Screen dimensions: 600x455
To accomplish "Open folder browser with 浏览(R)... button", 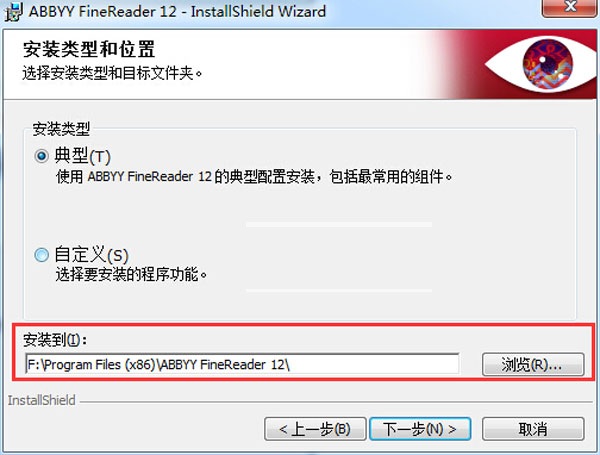I will click(533, 364).
